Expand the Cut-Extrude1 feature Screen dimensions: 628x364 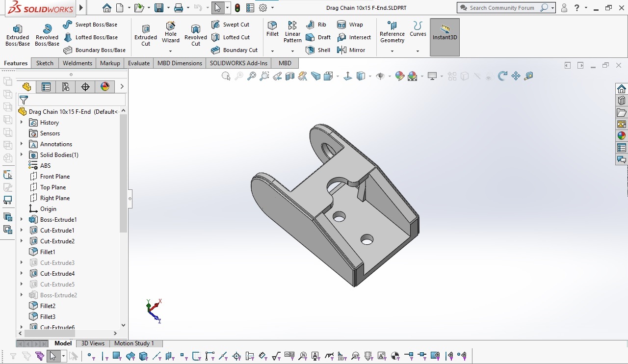22,230
